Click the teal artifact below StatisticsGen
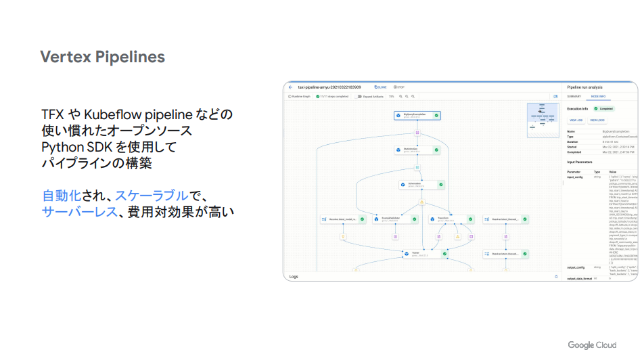The width and height of the screenshot is (644, 354). (x=417, y=167)
